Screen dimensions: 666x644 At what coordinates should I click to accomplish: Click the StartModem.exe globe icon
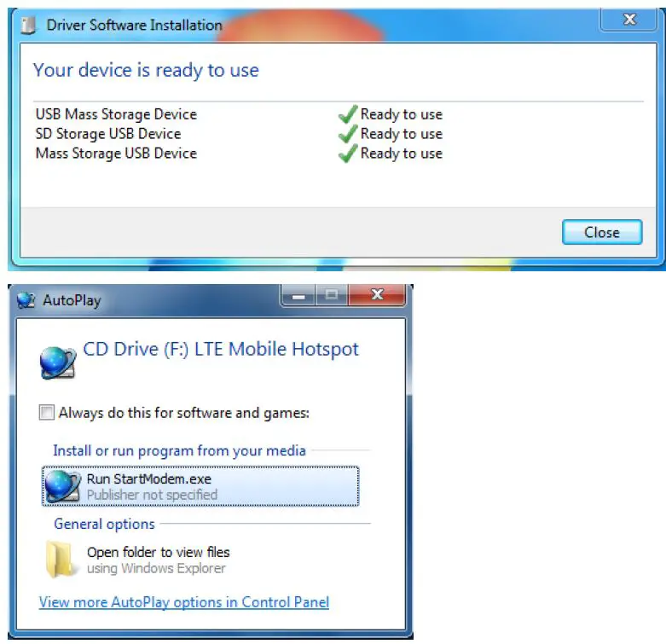(62, 485)
